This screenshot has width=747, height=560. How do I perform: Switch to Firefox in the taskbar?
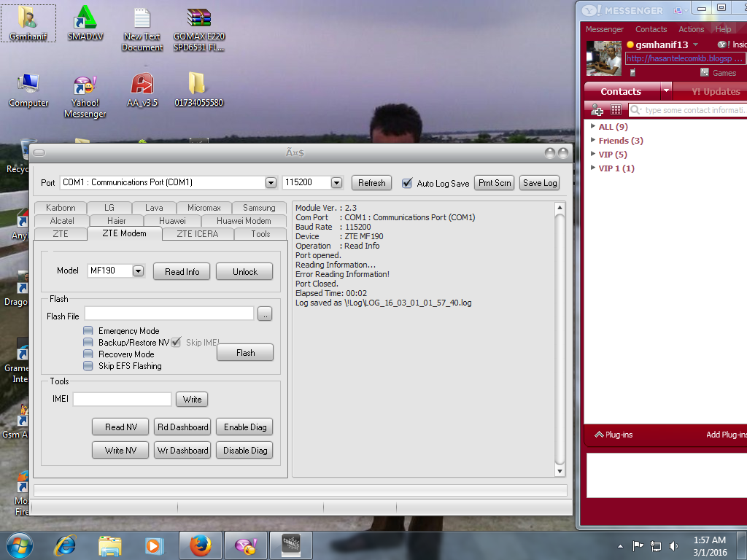(200, 545)
